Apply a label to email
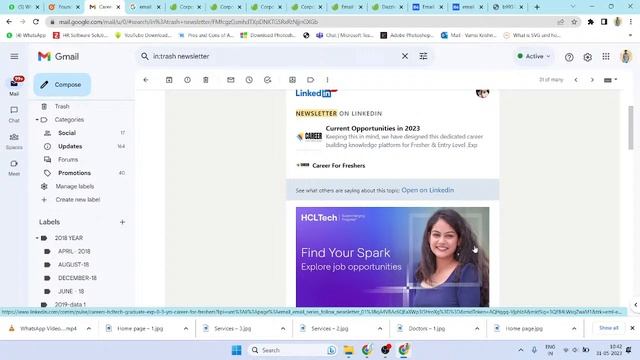The width and height of the screenshot is (640, 360). click(311, 80)
